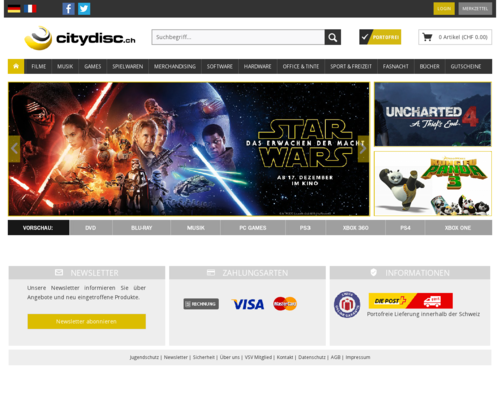Open the Filme menu
This screenshot has width=500, height=400.
pos(39,66)
